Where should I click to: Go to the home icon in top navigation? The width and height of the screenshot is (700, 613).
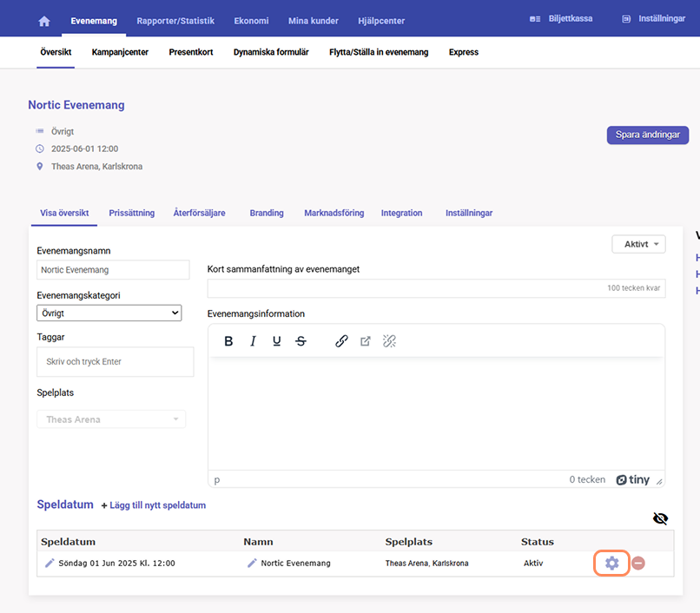(44, 21)
